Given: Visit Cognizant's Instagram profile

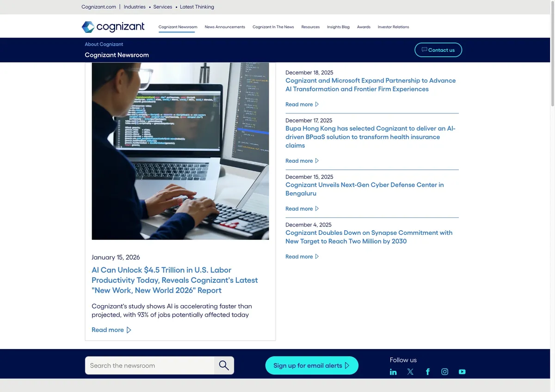Looking at the screenshot, I should pyautogui.click(x=445, y=372).
